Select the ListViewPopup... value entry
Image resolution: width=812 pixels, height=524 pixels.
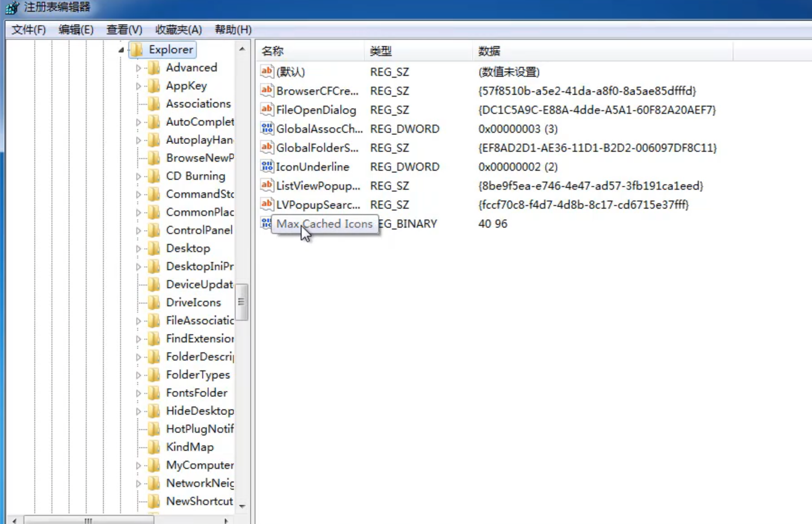click(318, 186)
